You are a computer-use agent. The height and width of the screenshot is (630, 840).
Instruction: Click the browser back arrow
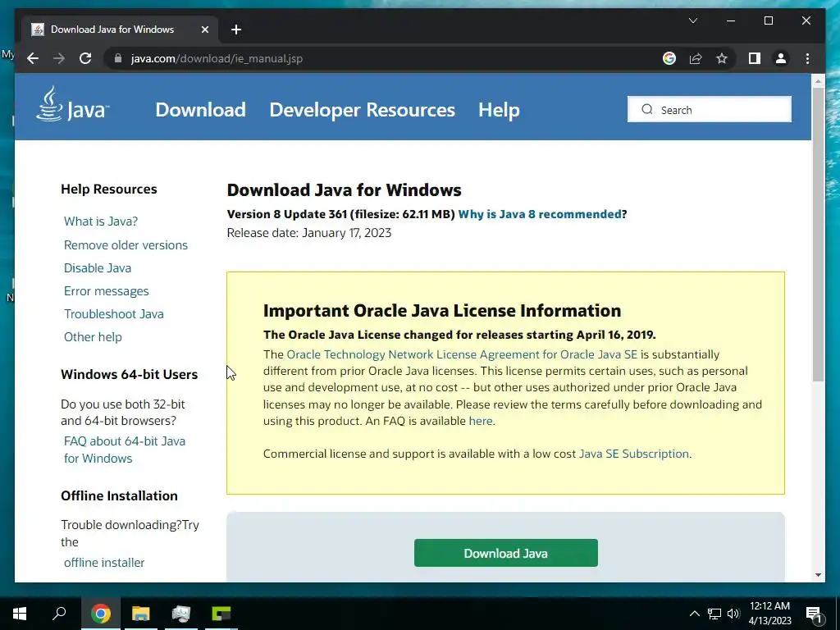click(x=33, y=58)
